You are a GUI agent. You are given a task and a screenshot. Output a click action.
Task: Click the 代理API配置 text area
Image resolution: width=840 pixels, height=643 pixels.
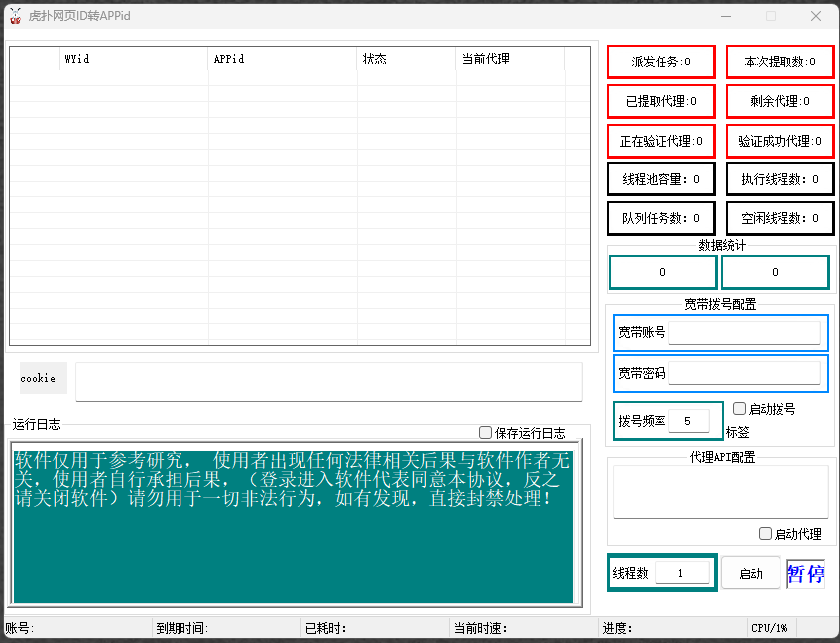[x=720, y=492]
